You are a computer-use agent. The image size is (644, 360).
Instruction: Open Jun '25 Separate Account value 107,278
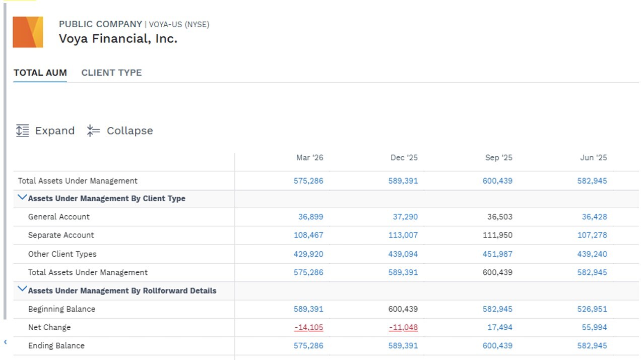pos(592,235)
